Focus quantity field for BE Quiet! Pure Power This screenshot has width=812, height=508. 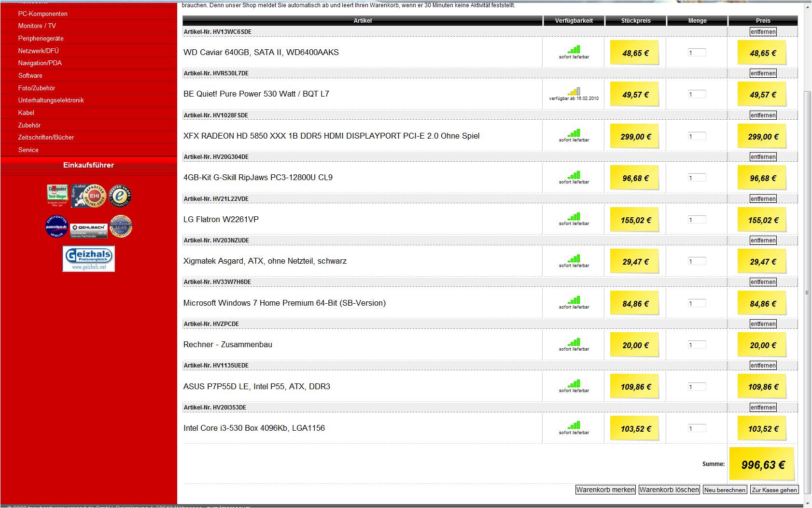(x=697, y=94)
